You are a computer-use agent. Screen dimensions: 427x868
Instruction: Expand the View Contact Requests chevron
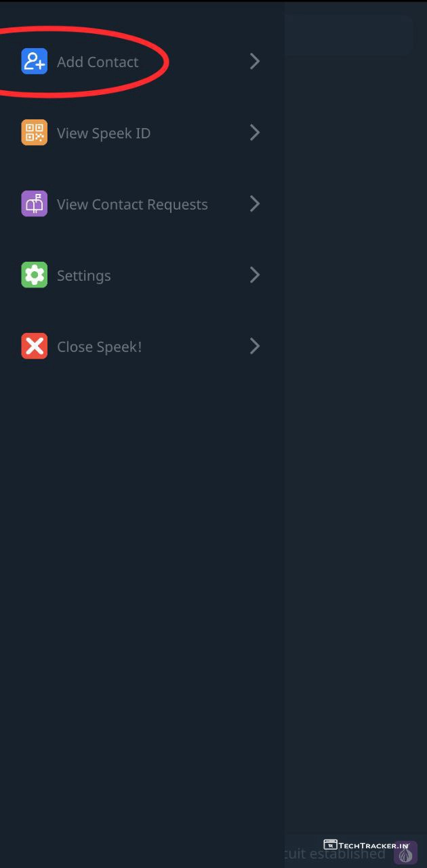click(x=255, y=204)
